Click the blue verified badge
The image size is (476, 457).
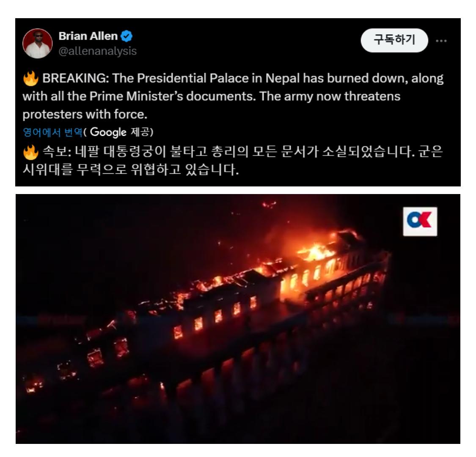(126, 36)
